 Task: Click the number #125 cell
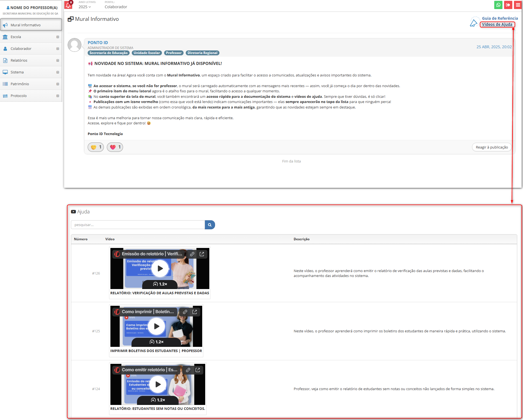[96, 331]
